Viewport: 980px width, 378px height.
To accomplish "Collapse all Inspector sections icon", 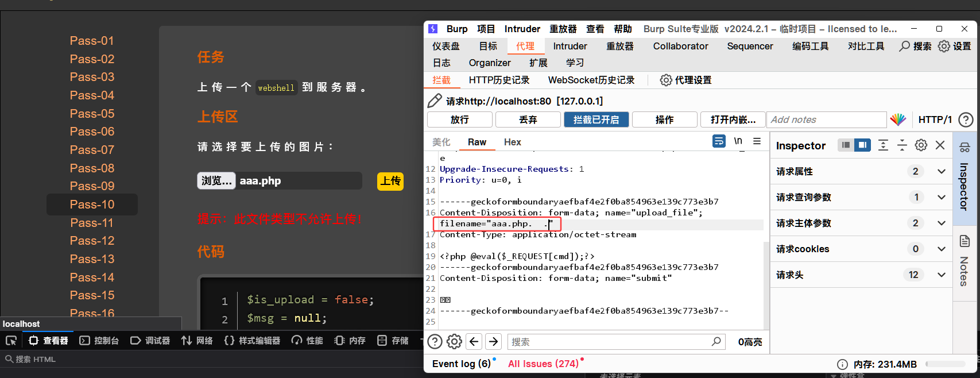I will click(902, 145).
